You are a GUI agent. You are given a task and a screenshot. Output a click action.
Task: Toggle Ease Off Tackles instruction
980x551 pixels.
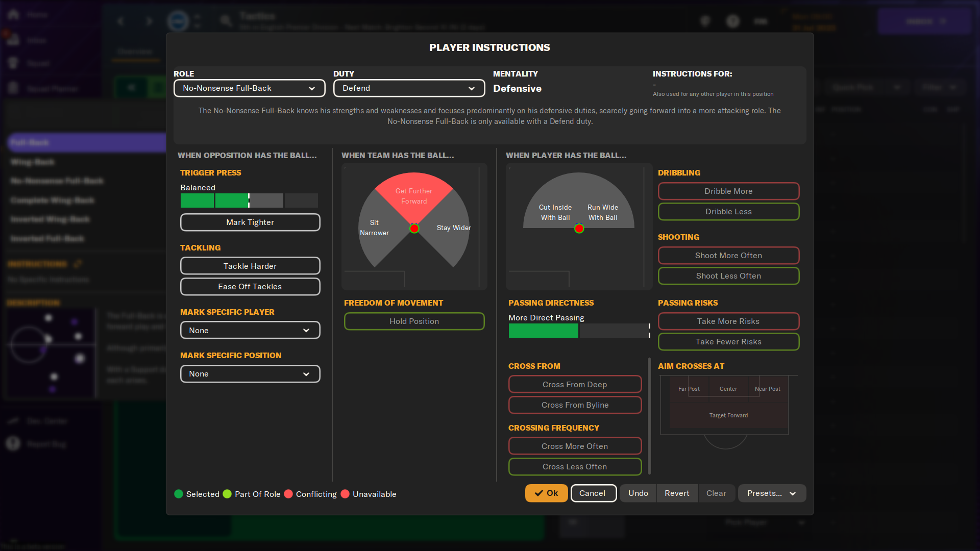pos(250,287)
